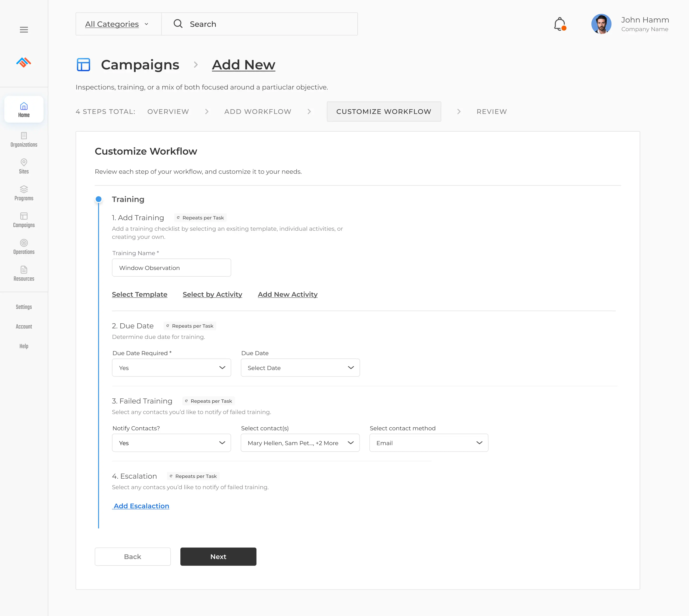
Task: Open Organizations in sidebar
Action: coord(24,140)
